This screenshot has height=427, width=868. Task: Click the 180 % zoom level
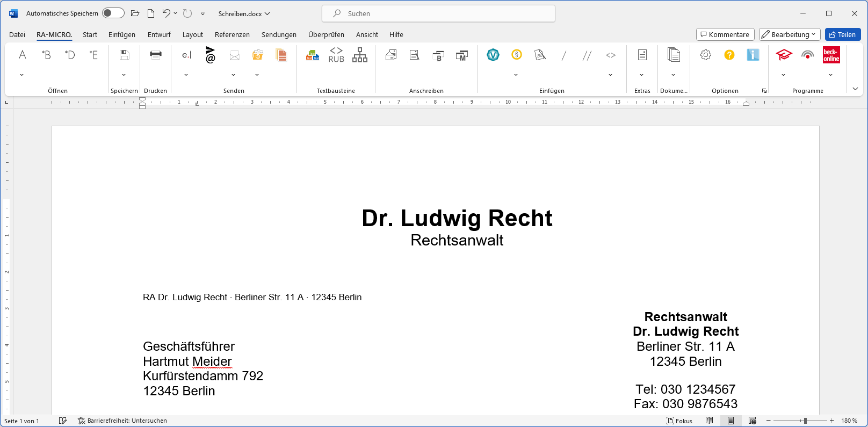849,421
